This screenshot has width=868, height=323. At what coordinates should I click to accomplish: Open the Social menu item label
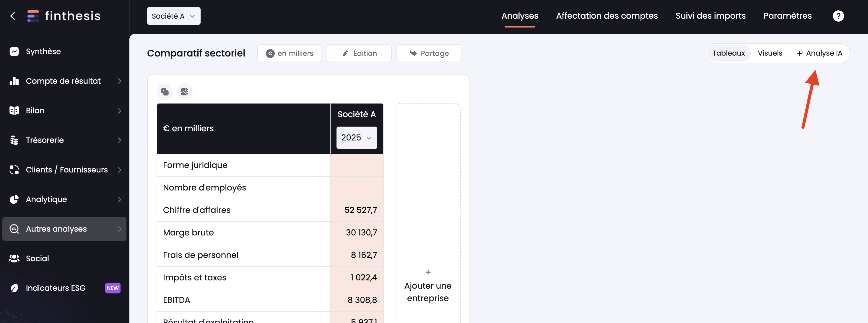[38, 259]
